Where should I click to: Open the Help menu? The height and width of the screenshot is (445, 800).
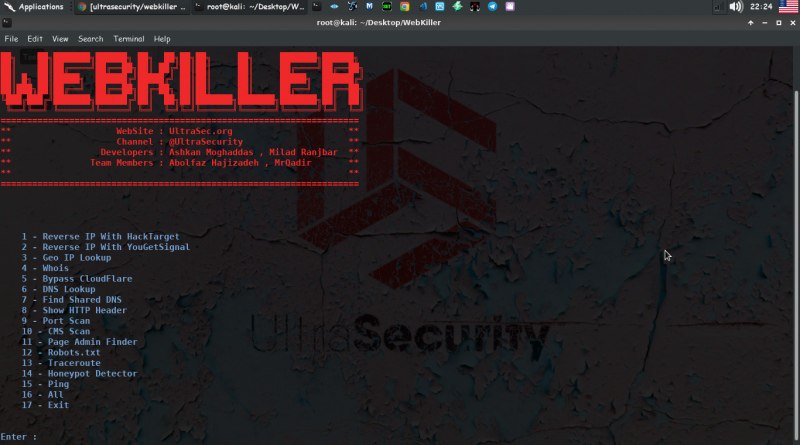pyautogui.click(x=162, y=39)
